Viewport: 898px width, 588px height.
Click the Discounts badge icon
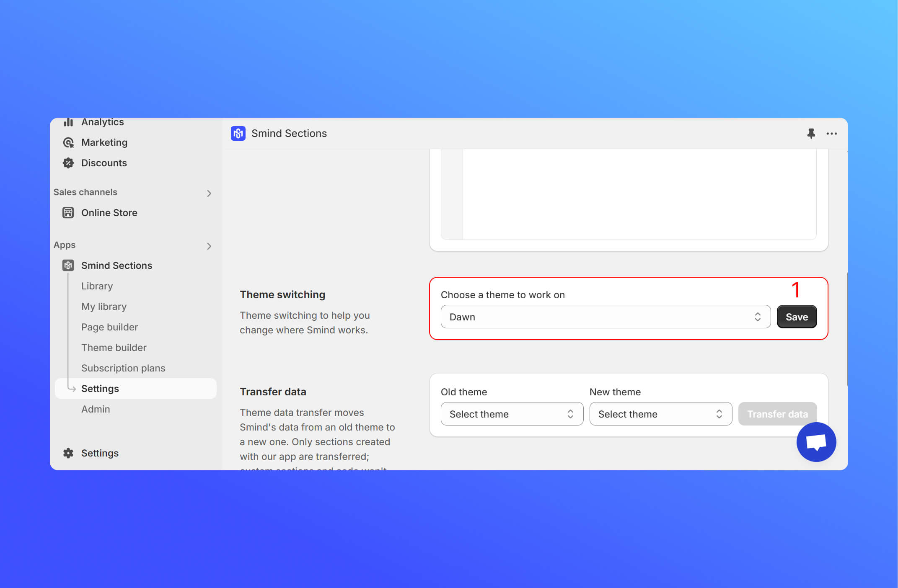pyautogui.click(x=68, y=163)
